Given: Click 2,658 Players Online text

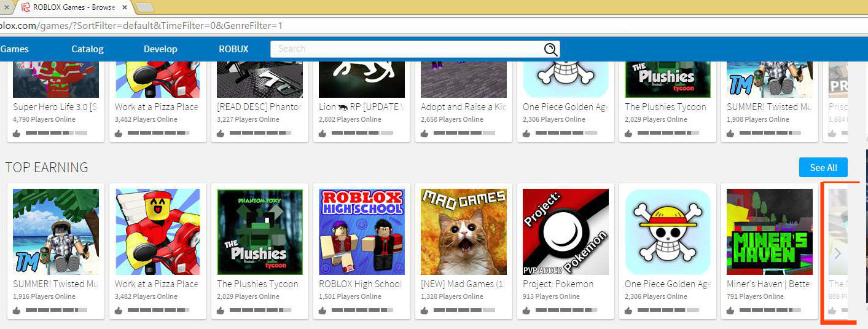Looking at the screenshot, I should pyautogui.click(x=452, y=119).
